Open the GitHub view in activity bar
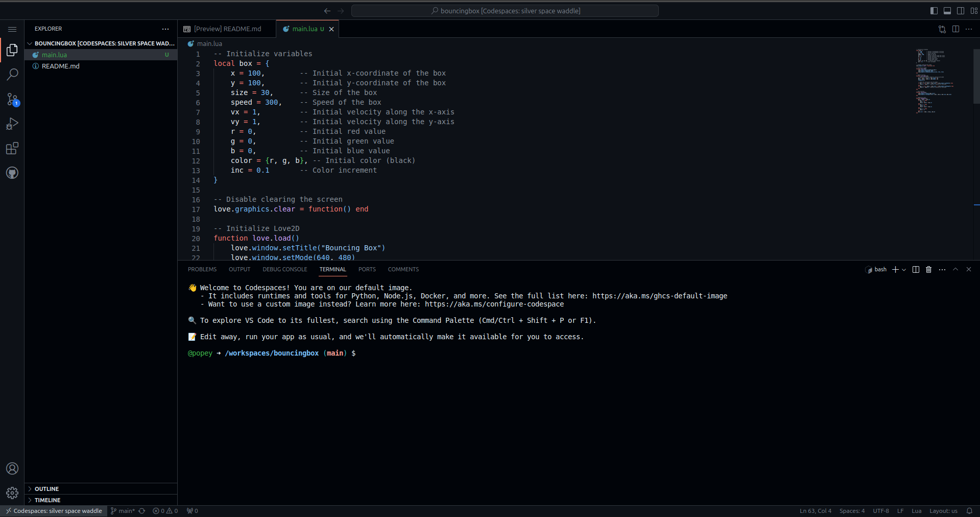980x517 pixels. [x=12, y=173]
